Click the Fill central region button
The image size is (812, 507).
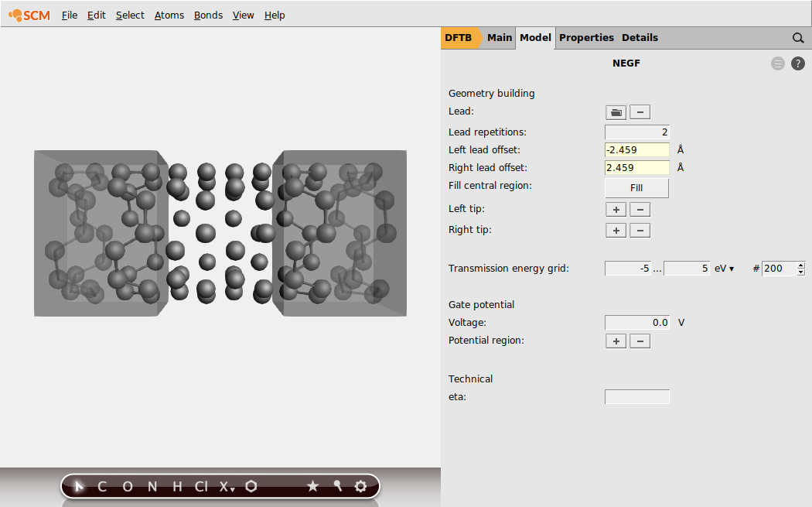pyautogui.click(x=636, y=187)
